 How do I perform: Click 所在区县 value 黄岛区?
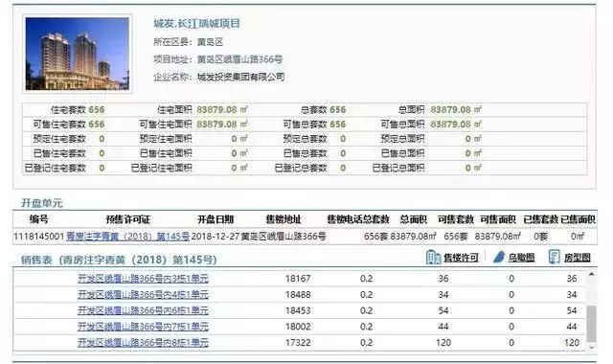pos(210,42)
